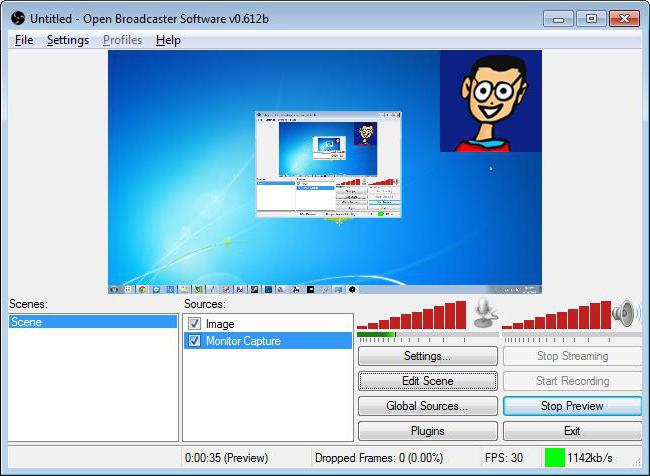The height and width of the screenshot is (476, 650).
Task: Uncheck the Image source checkbox
Action: pyautogui.click(x=194, y=323)
